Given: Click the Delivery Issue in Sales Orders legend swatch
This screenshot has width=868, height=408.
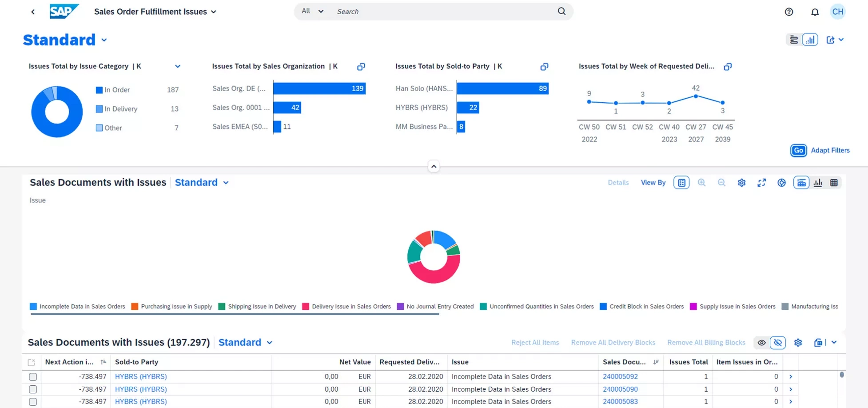Looking at the screenshot, I should [x=305, y=306].
